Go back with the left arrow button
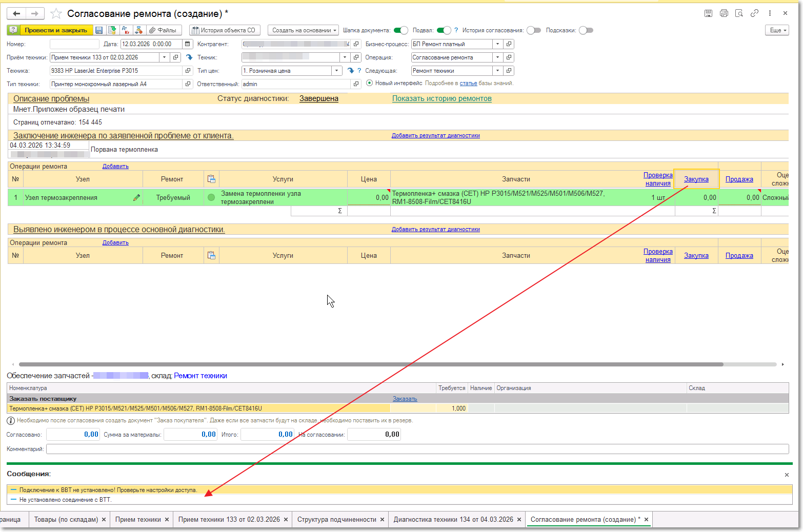Viewport: 803px width, 532px height. point(16,14)
